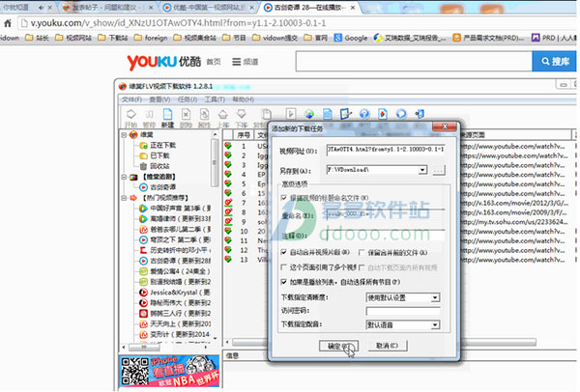The height and width of the screenshot is (392, 580).
Task: Click the iPhone NBA banner ad
Action: (169, 372)
